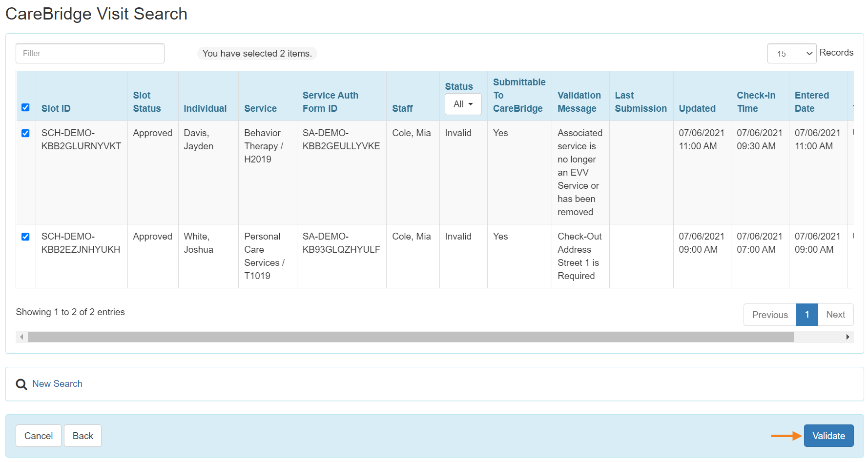Click individual White, Joshua

(198, 243)
